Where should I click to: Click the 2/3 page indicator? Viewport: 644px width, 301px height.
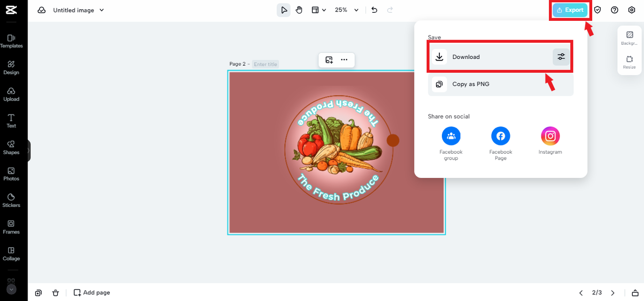[x=597, y=293]
